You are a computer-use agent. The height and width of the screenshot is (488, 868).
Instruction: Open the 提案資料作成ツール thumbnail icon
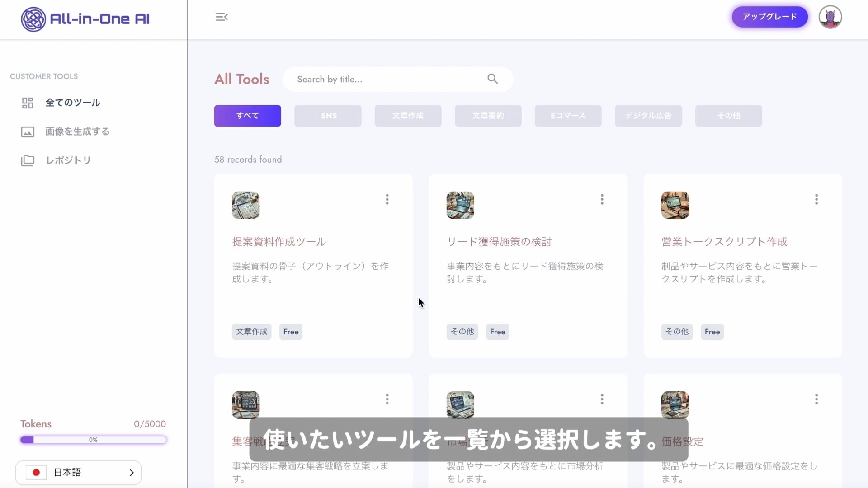[245, 205]
